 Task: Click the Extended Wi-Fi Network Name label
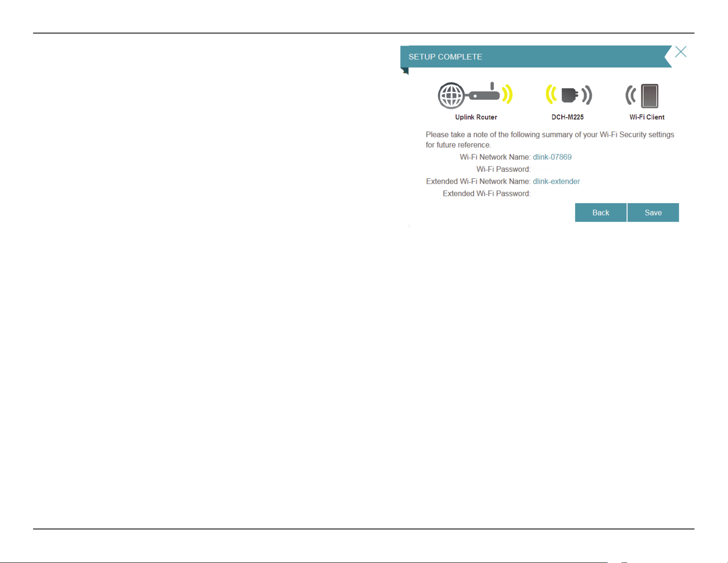tap(478, 182)
